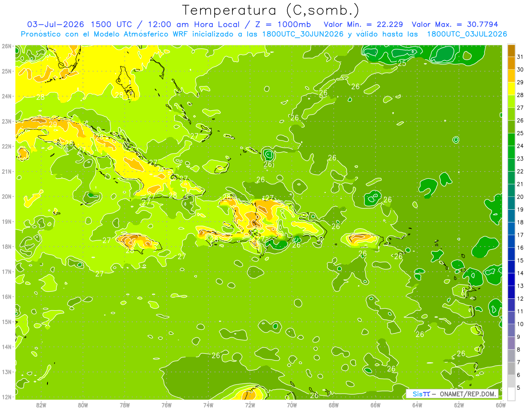This screenshot has height=411, width=532.
Task: Click the 62W longitude axis label
Action: [459, 405]
